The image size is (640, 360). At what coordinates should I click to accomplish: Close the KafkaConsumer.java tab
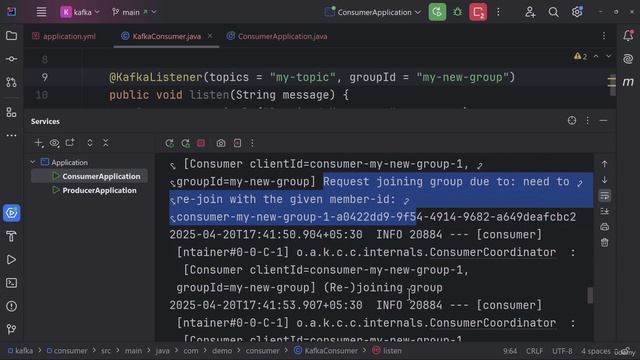click(210, 36)
